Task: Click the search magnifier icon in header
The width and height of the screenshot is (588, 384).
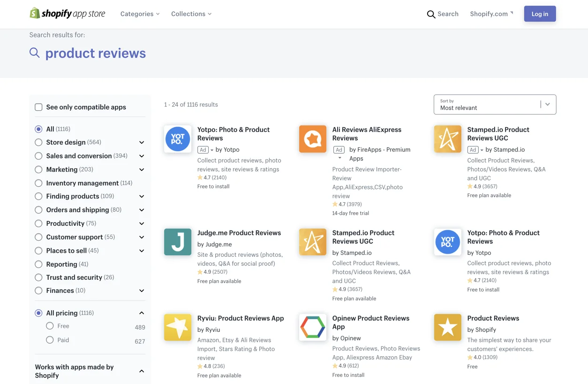Action: (431, 14)
